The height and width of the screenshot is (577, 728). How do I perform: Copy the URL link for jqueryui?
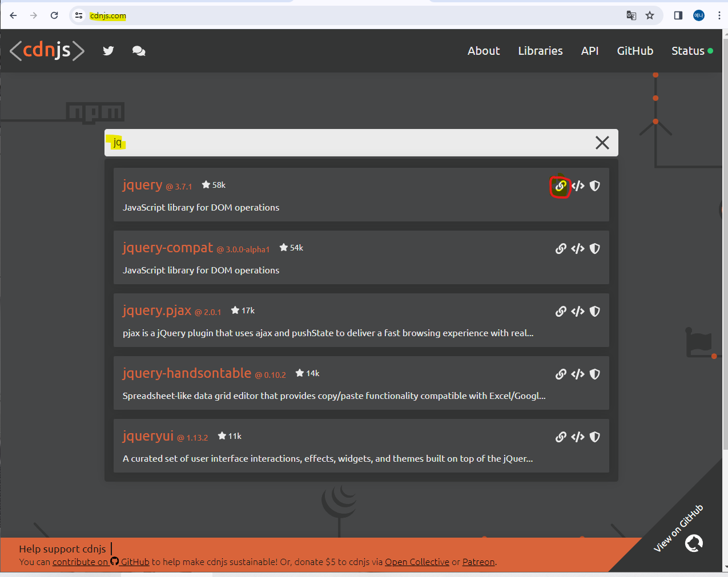click(x=561, y=437)
